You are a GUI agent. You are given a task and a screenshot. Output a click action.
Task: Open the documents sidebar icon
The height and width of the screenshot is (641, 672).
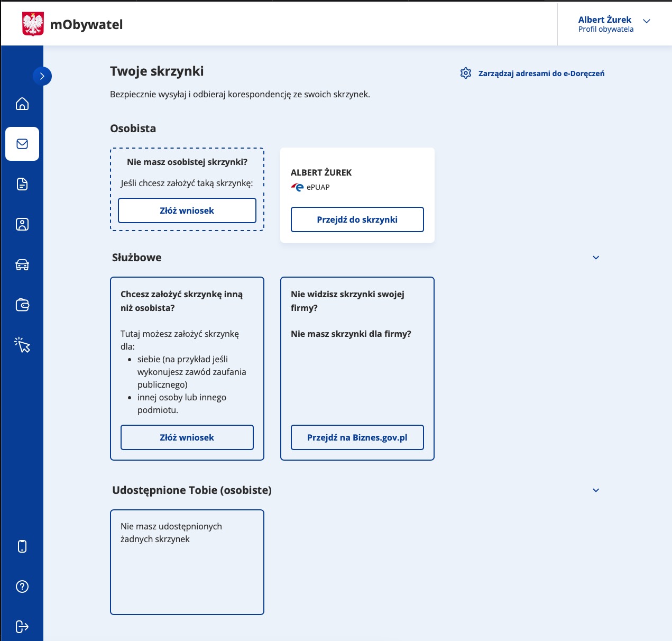(22, 184)
